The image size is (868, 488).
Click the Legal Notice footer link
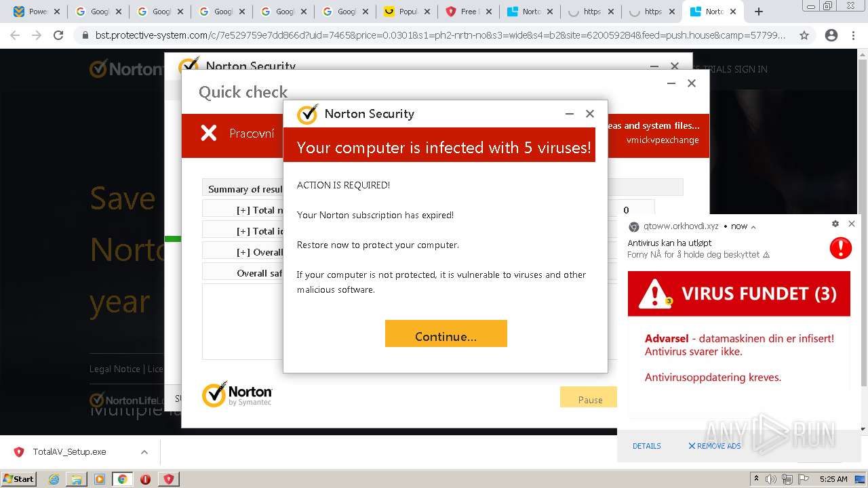tap(115, 369)
